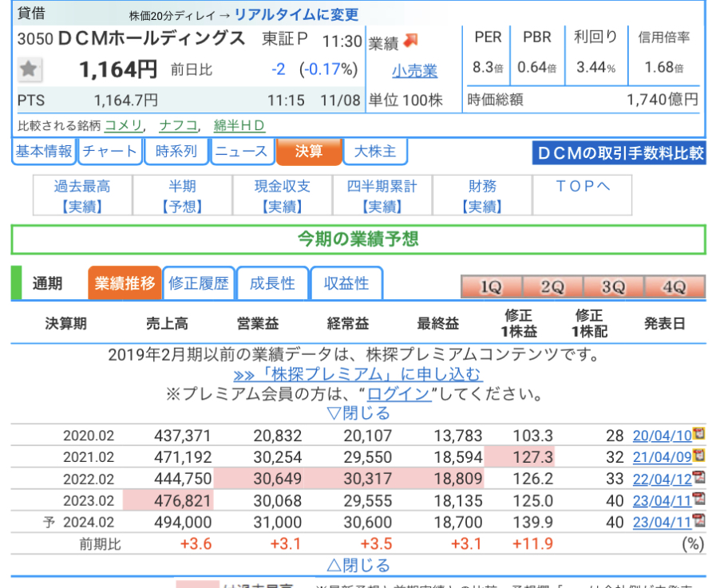Click the 売上高 column header
This screenshot has height=588, width=712.
[167, 323]
